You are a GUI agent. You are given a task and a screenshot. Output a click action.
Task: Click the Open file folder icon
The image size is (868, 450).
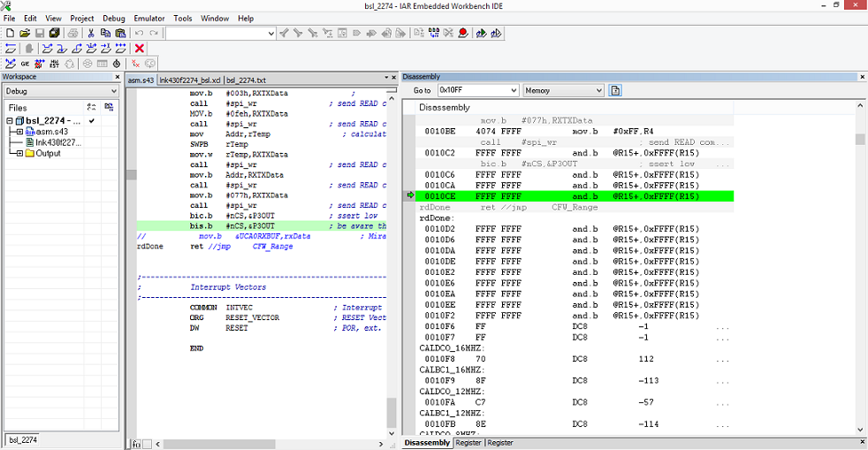click(x=25, y=34)
